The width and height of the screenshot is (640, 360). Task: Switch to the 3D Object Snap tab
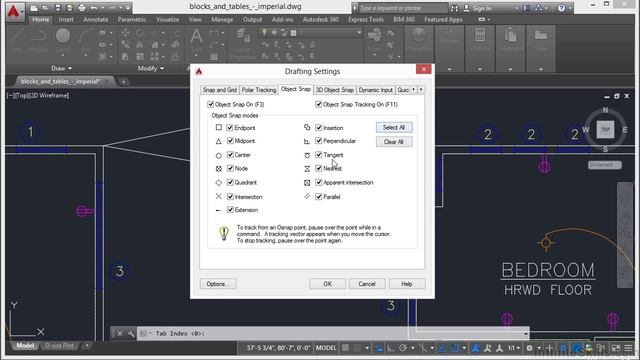pos(335,90)
